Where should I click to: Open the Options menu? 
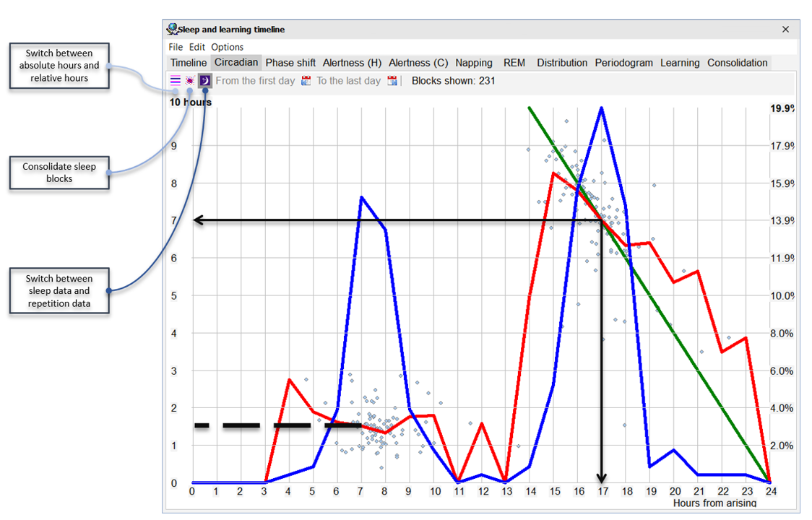227,47
